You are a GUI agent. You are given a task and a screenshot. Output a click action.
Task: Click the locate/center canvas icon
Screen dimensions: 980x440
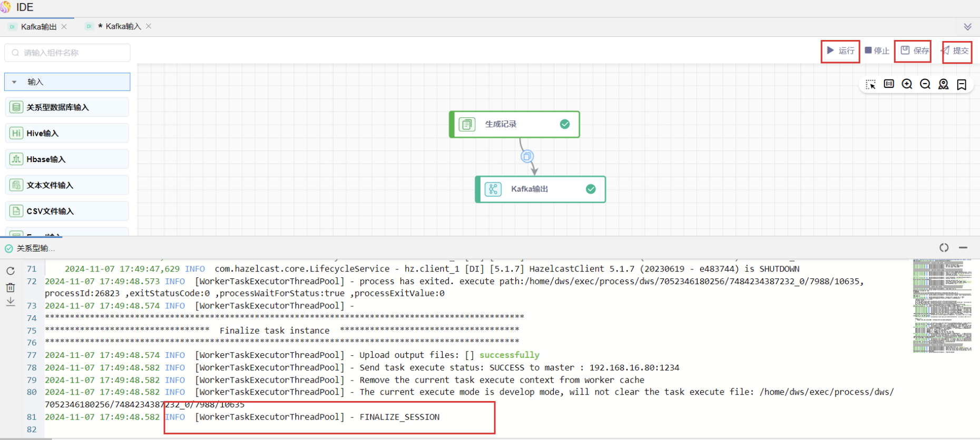(x=943, y=84)
